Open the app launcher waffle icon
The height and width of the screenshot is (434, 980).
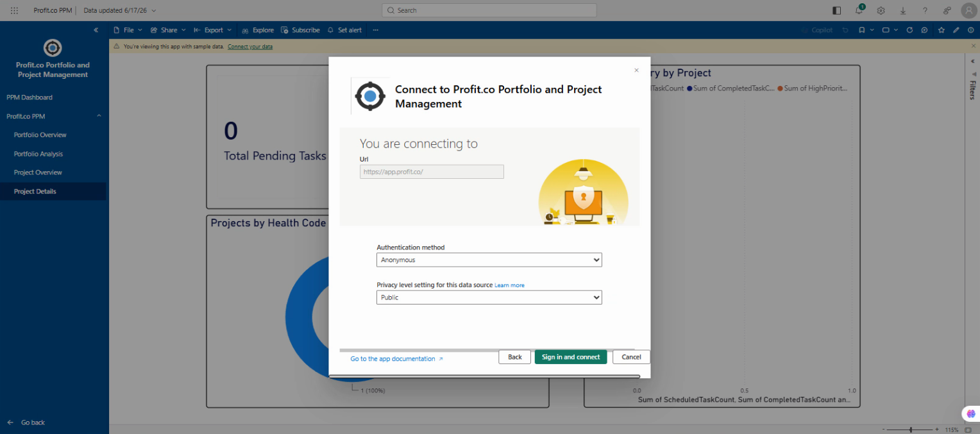coord(14,10)
